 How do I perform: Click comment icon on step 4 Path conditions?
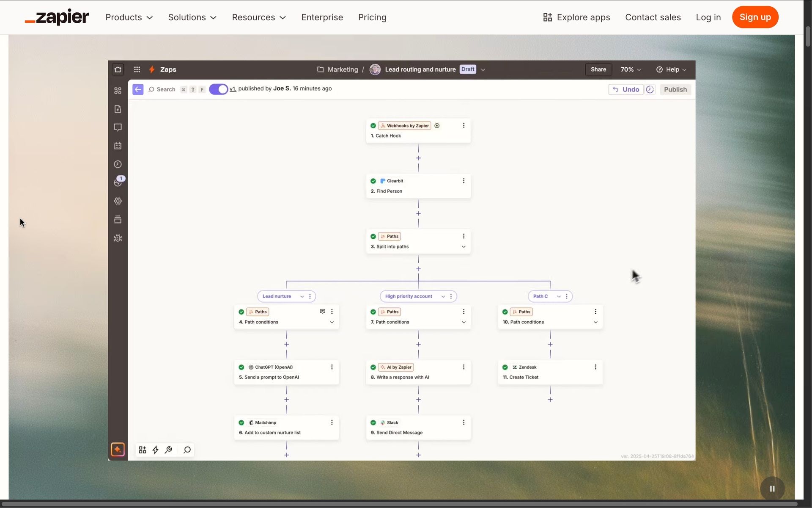coord(322,312)
